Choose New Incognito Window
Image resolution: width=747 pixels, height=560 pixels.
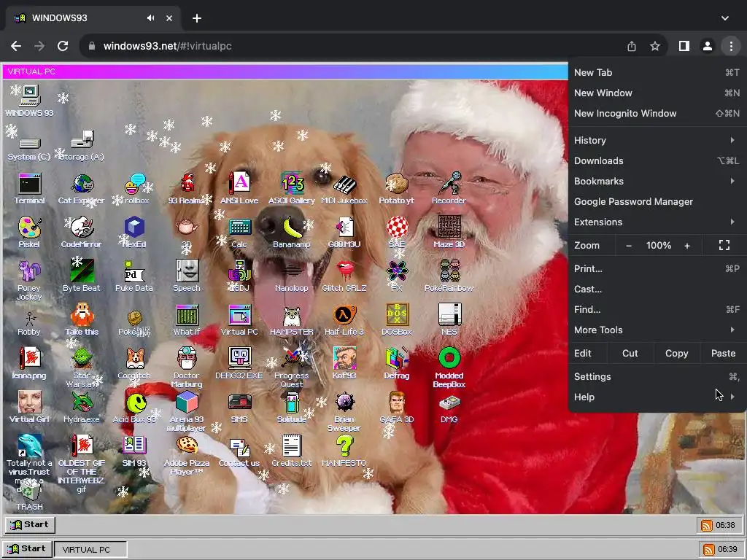point(657,113)
